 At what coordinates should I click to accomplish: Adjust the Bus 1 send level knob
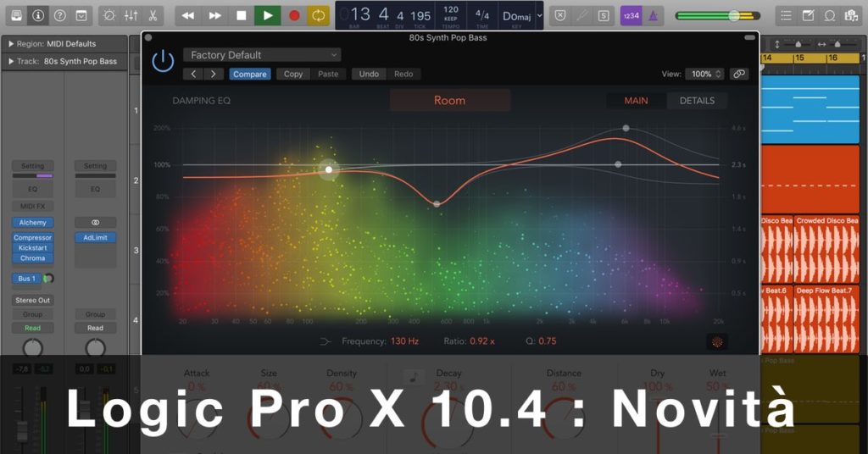click(48, 278)
